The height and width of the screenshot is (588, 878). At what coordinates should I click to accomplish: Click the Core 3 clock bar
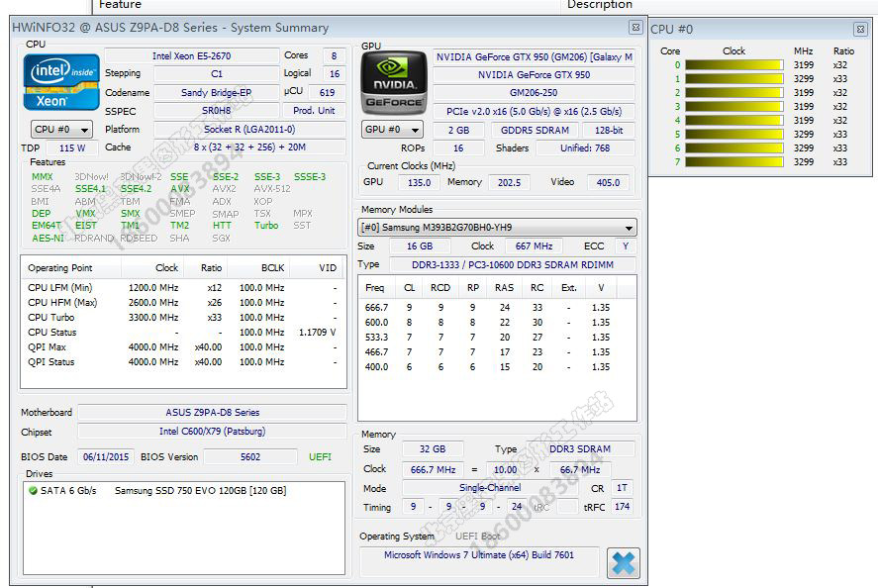pyautogui.click(x=734, y=106)
